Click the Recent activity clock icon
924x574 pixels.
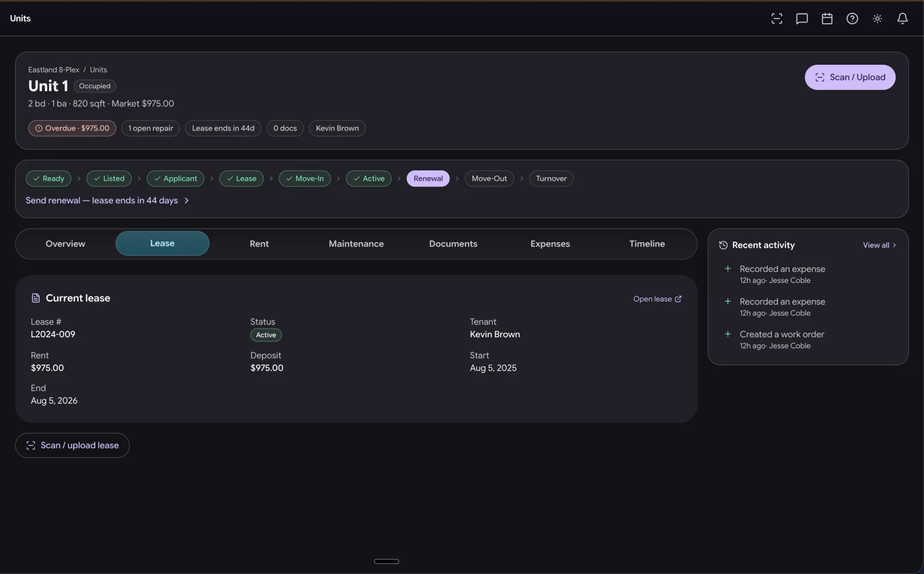[x=723, y=245]
